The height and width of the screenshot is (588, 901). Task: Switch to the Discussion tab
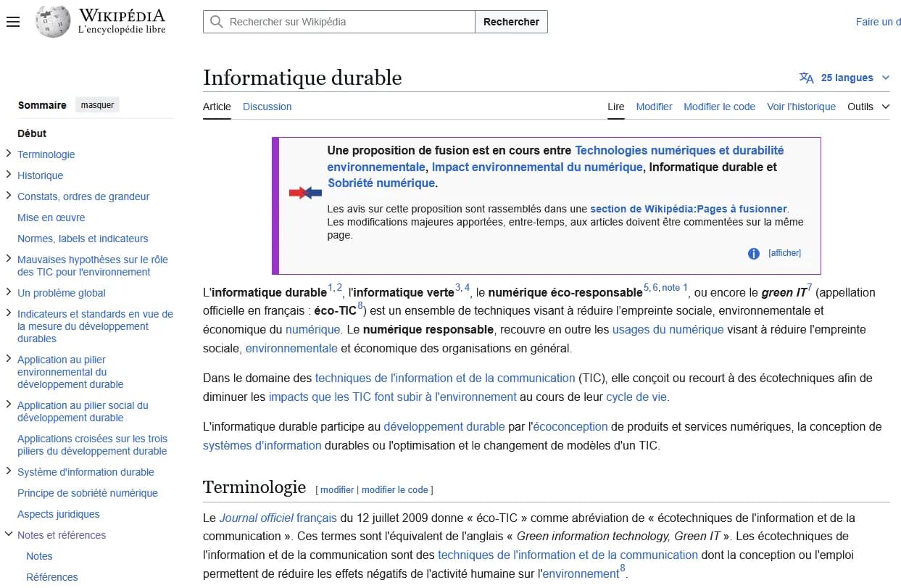coord(267,107)
